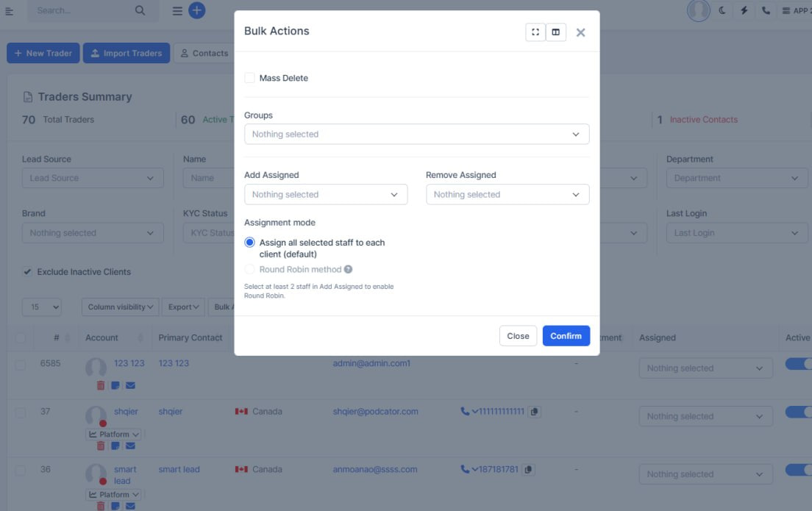Viewport: 812px width, 511px height.
Task: Delete trader 123 123 using the trash icon
Action: point(101,385)
